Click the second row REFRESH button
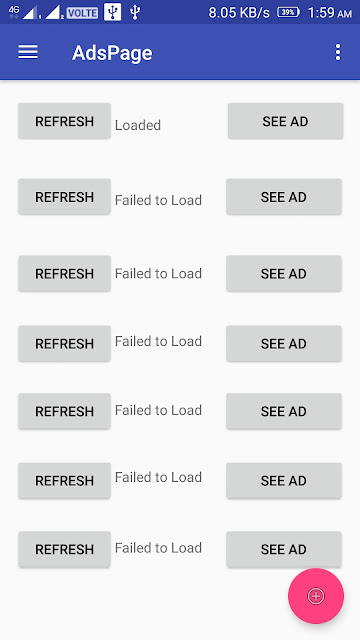The height and width of the screenshot is (640, 360). click(x=64, y=197)
